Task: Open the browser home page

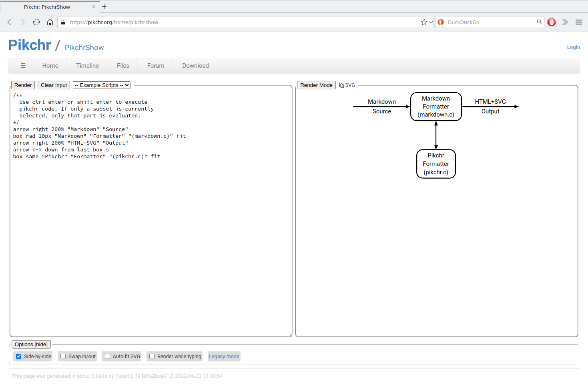Action: click(50, 22)
